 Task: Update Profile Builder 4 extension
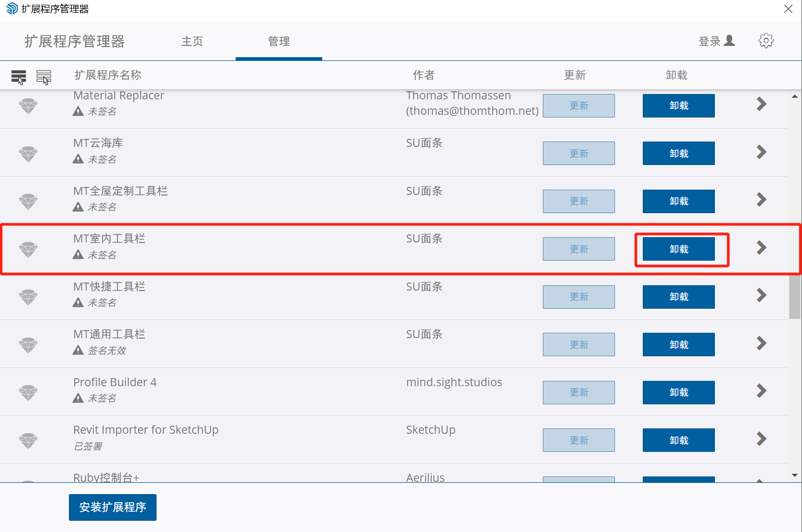579,393
